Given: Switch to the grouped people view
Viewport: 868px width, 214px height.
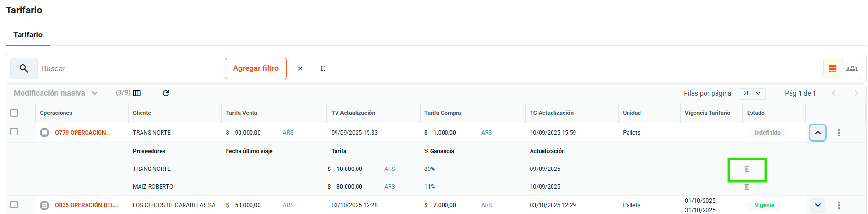Looking at the screenshot, I should click(x=852, y=68).
